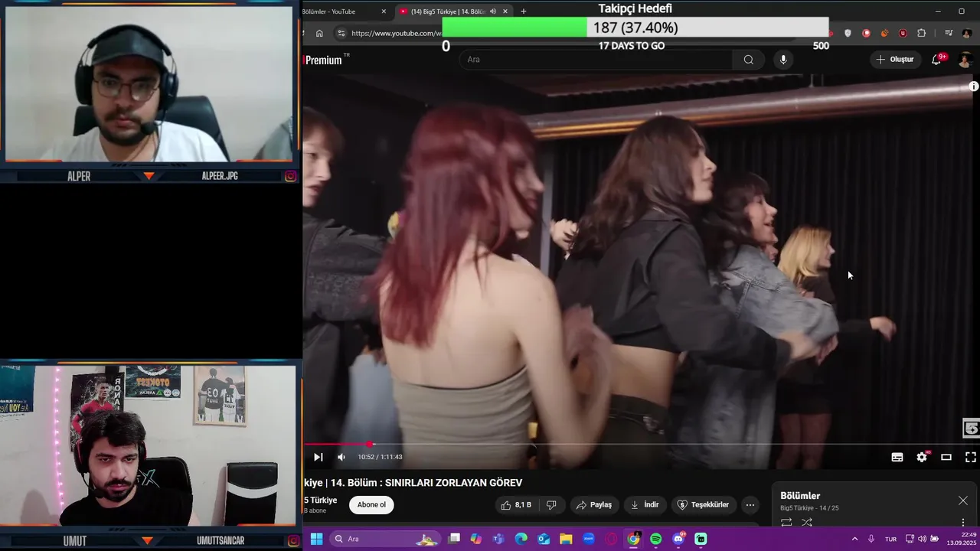The image size is (980, 551).
Task: Toggle playlist loop in Bölümler panel
Action: click(786, 523)
